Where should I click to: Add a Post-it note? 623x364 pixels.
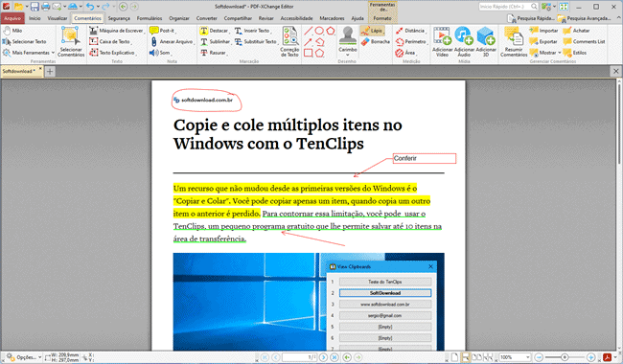pos(162,31)
